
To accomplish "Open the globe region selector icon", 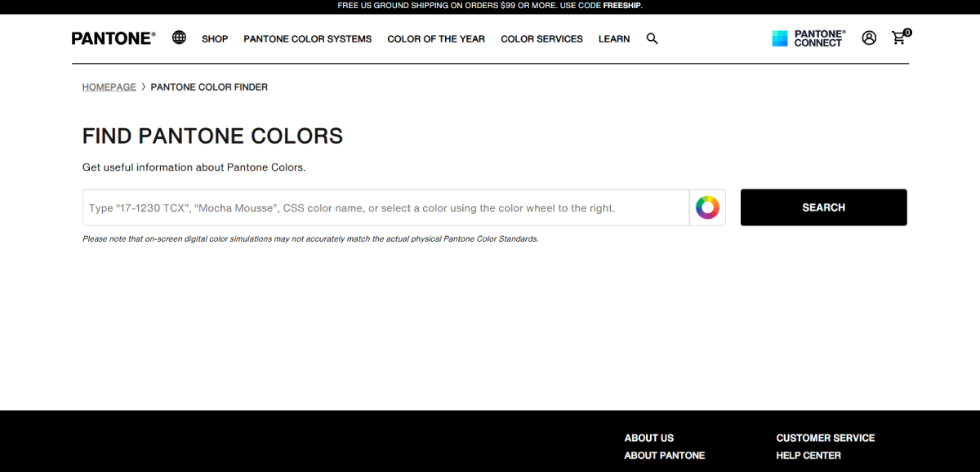I will [x=179, y=38].
